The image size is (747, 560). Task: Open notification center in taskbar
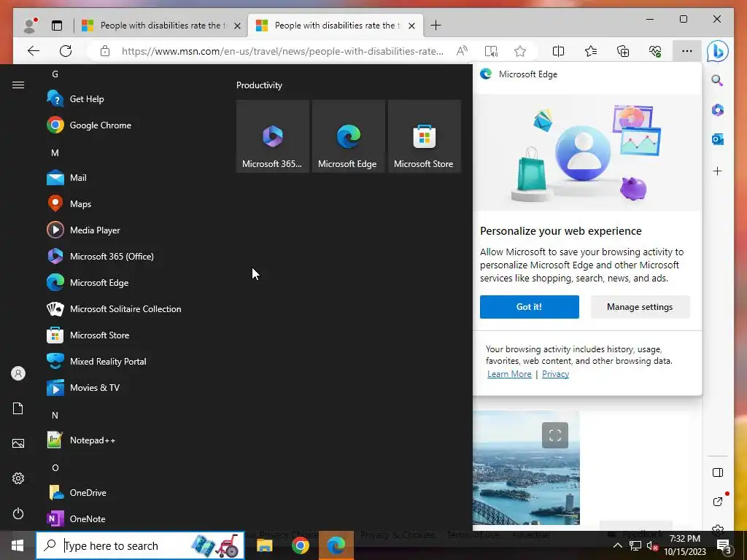point(724,545)
